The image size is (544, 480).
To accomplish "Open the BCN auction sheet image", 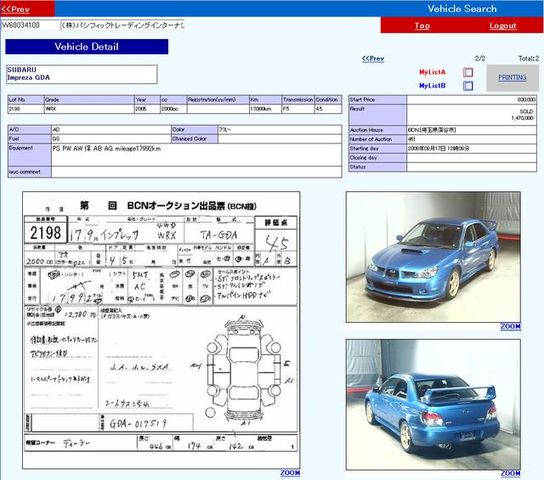I will 161,330.
